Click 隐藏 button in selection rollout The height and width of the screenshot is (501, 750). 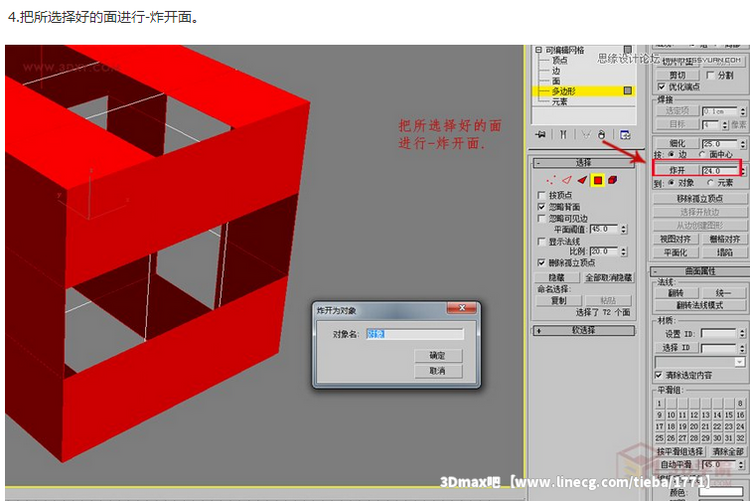(x=556, y=277)
